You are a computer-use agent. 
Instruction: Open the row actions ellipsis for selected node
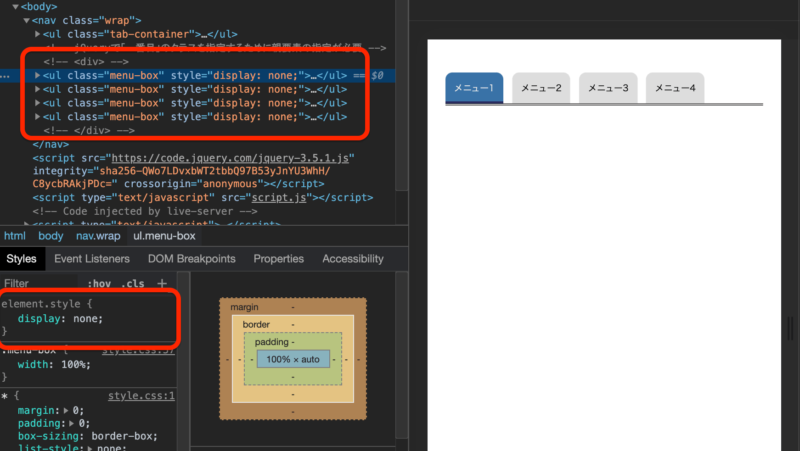coord(5,76)
